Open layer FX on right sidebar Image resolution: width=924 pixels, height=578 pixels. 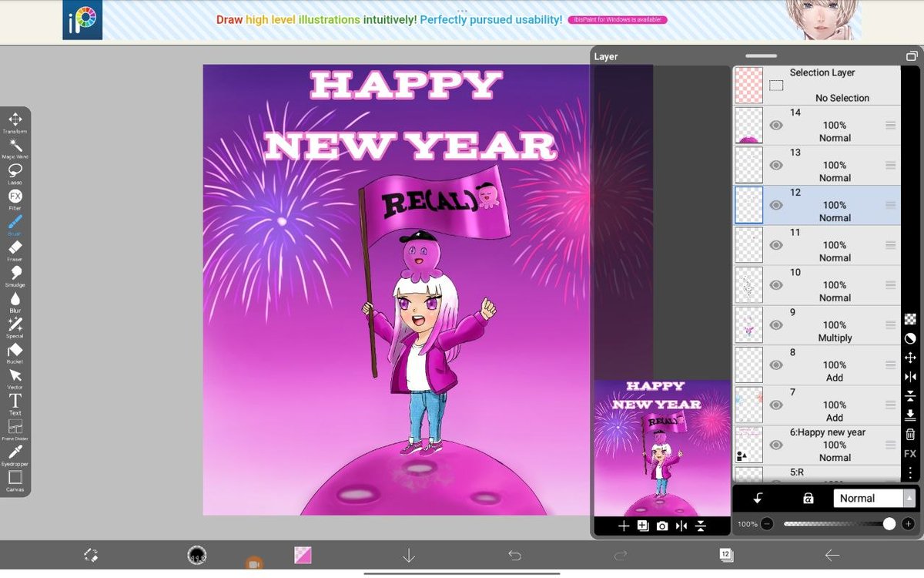(910, 454)
